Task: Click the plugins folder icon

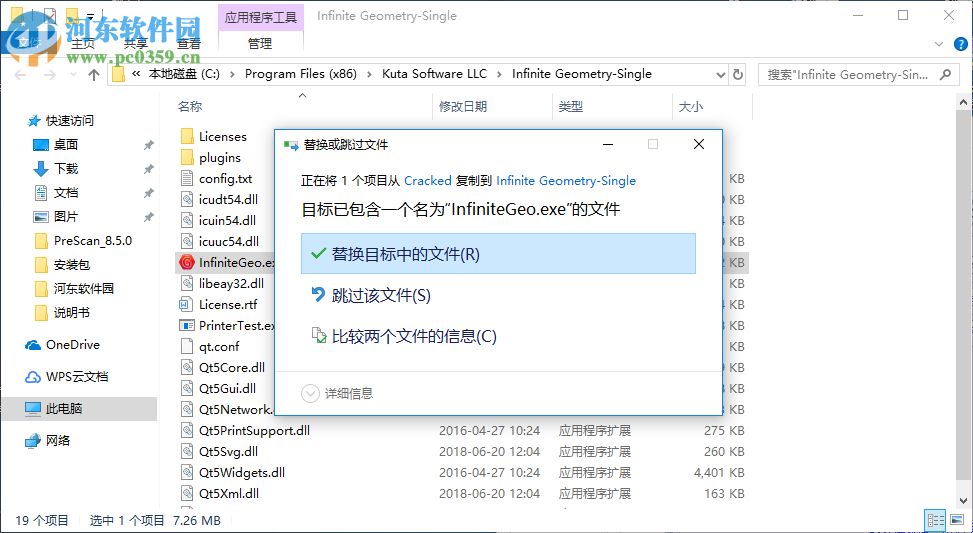Action: (x=187, y=158)
